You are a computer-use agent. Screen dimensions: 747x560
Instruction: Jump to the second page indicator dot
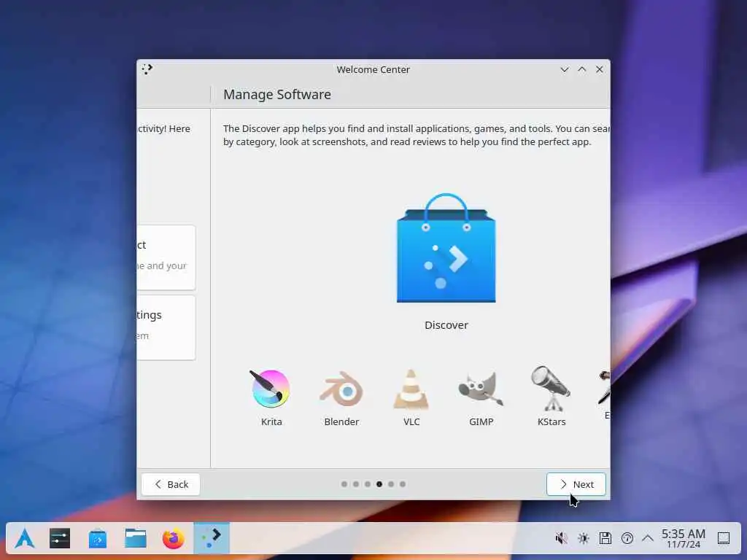[356, 484]
